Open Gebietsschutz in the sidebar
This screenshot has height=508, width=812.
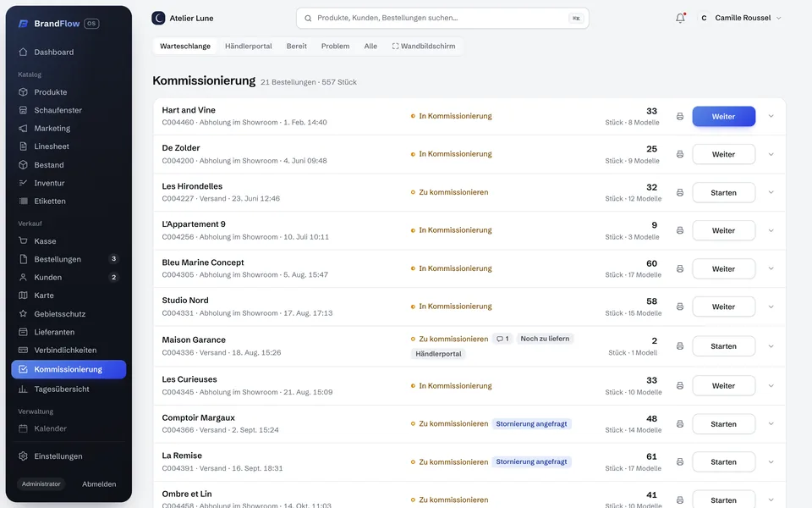(69, 313)
